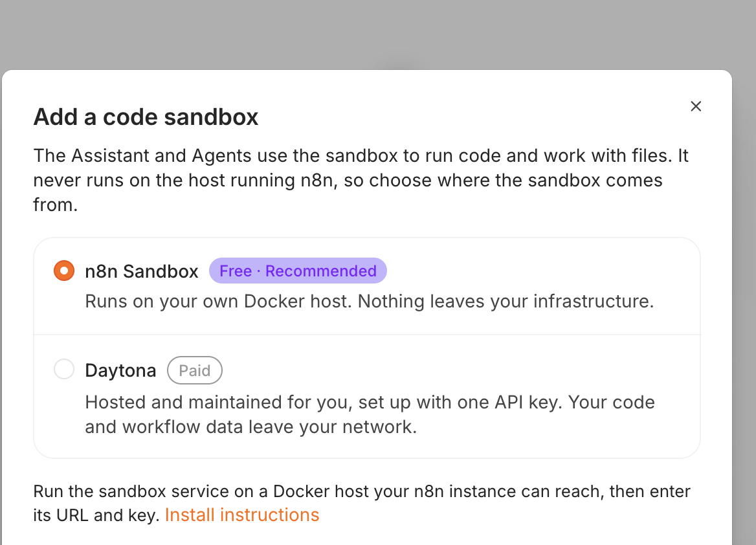This screenshot has width=756, height=545.
Task: Click the 'The Assistant and Agents use' paragraph
Action: [361, 180]
